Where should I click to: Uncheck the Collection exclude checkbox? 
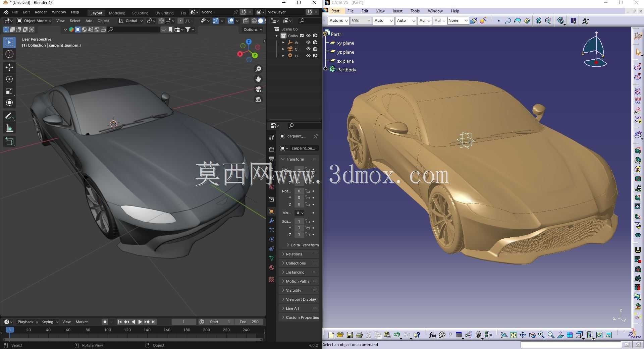[x=302, y=36]
